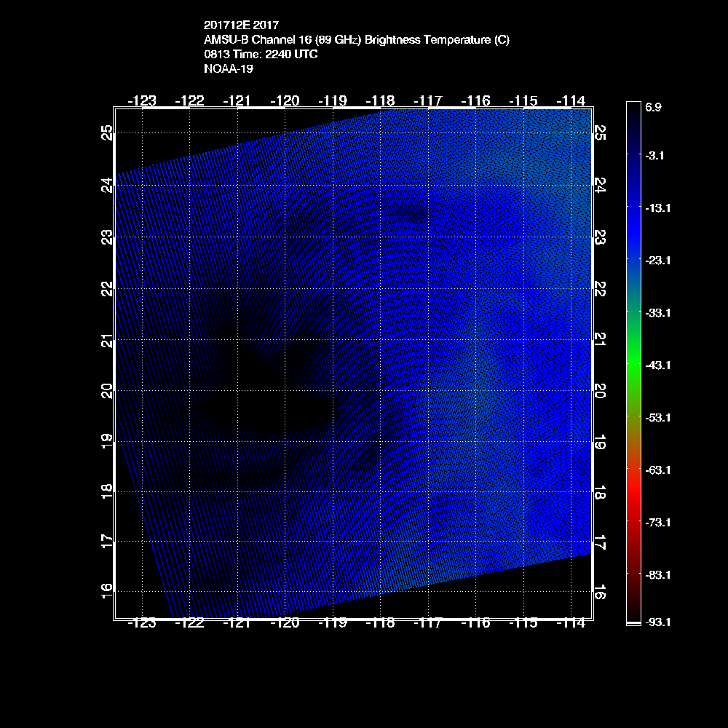Image resolution: width=728 pixels, height=728 pixels.
Task: Click "-123" longitude label on top axis
Action: [141, 100]
